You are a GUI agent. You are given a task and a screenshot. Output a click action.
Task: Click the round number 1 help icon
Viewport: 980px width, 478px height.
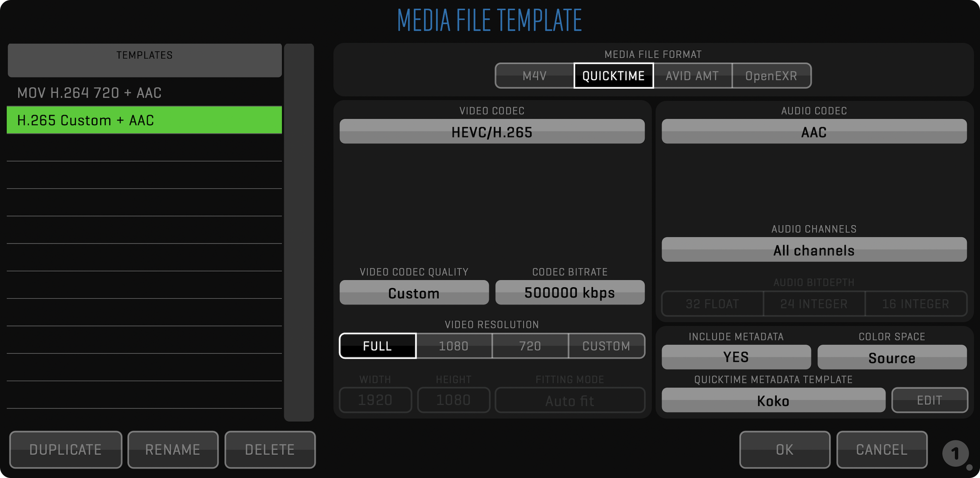tap(955, 453)
